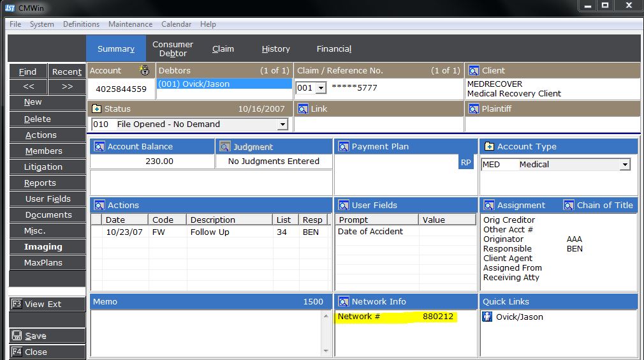This screenshot has height=360, width=644.
Task: Open the Link lookup icon
Action: click(x=303, y=109)
